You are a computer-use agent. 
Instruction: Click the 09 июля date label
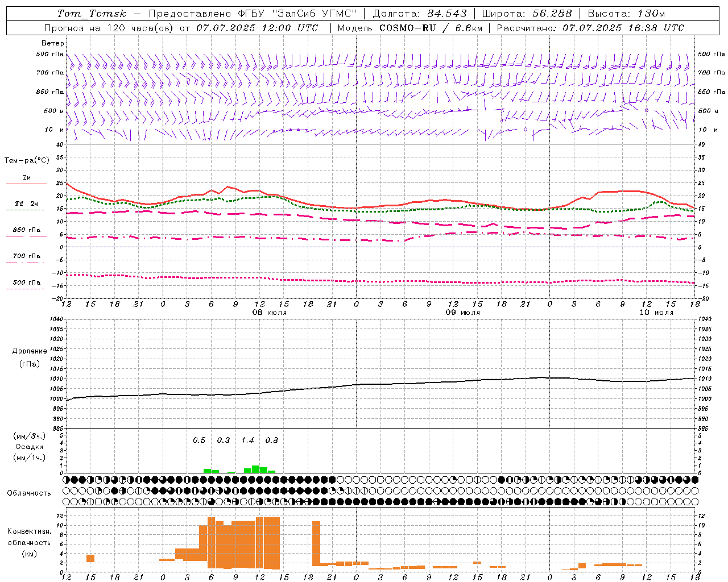(x=462, y=313)
